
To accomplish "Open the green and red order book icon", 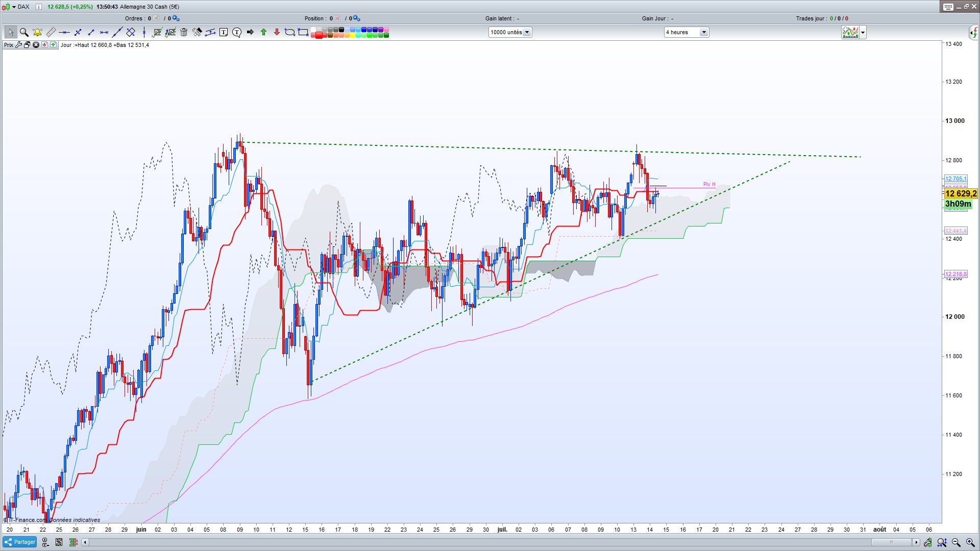I will [73, 542].
